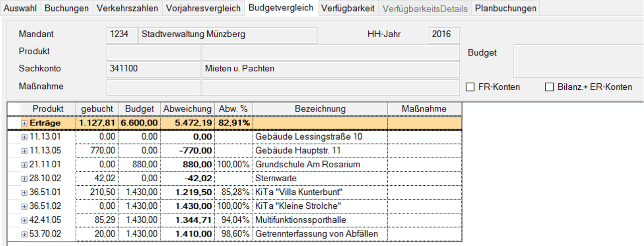Viewport: 644px width, 246px height.
Task: Expand product row 21.11.01
Action: click(x=25, y=165)
